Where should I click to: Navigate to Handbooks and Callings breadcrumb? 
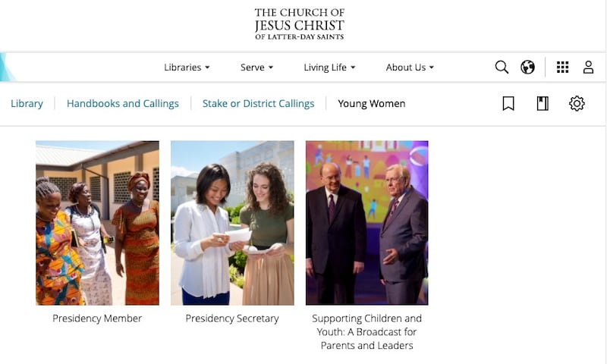123,104
